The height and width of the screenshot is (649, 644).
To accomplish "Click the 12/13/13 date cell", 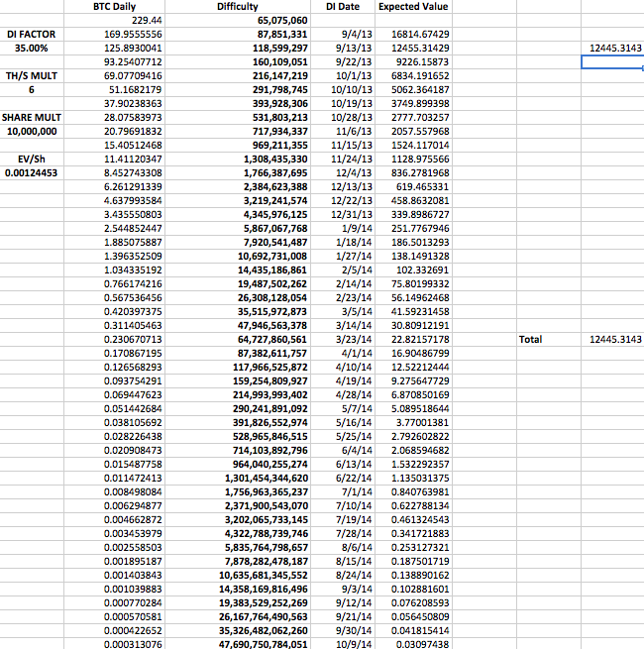I will coord(343,186).
